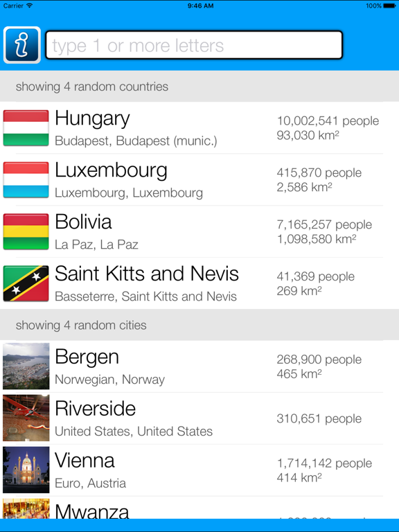
Task: Open the Bergen city photo thumbnail
Action: 26,366
